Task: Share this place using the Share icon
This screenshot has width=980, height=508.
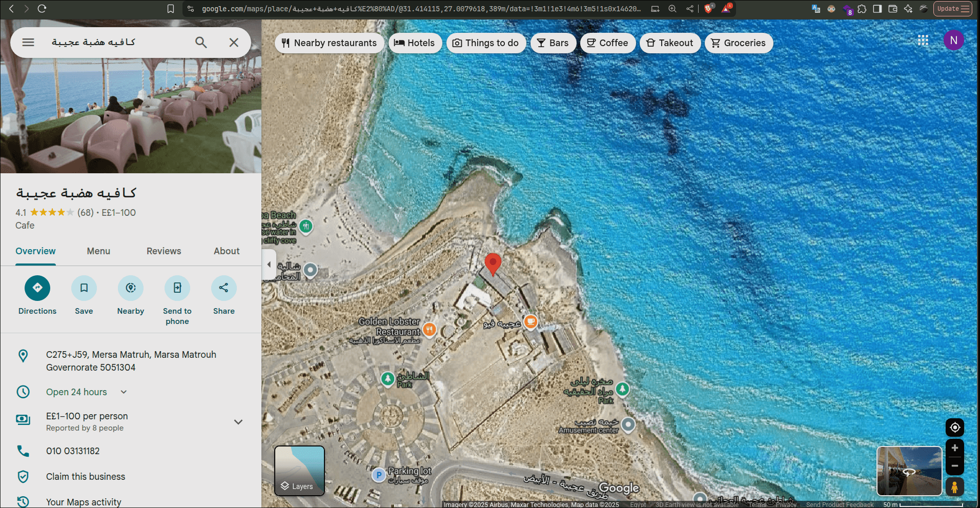Action: tap(224, 288)
